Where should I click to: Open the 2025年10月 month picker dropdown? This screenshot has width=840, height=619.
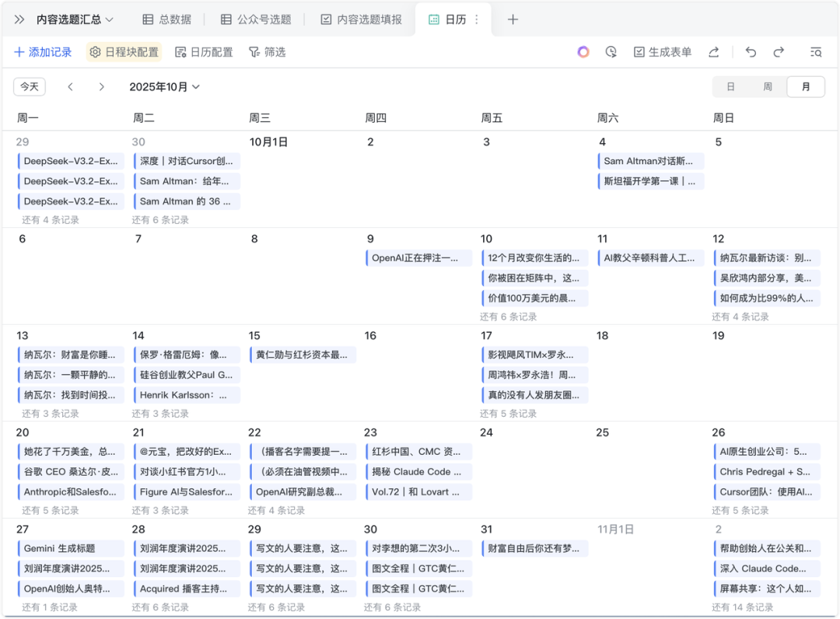tap(165, 87)
